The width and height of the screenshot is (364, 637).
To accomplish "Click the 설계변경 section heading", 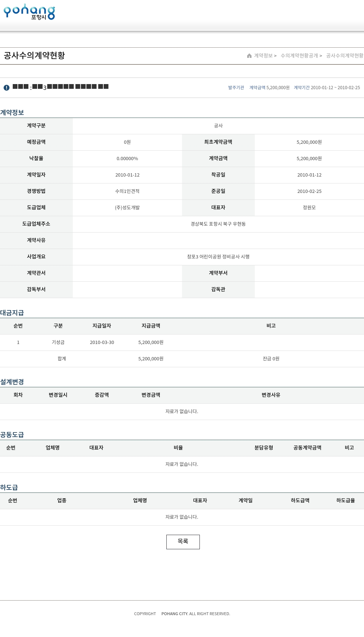I will coord(12,382).
